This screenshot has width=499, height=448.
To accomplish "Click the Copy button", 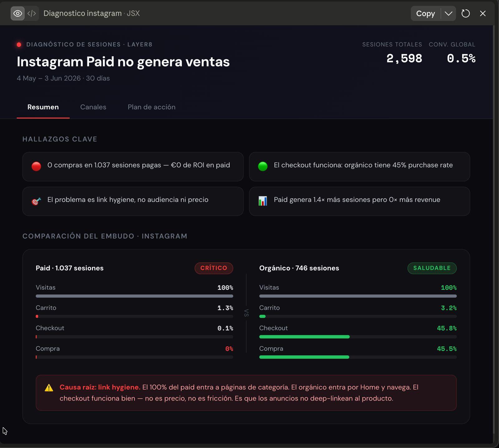I will pos(425,13).
